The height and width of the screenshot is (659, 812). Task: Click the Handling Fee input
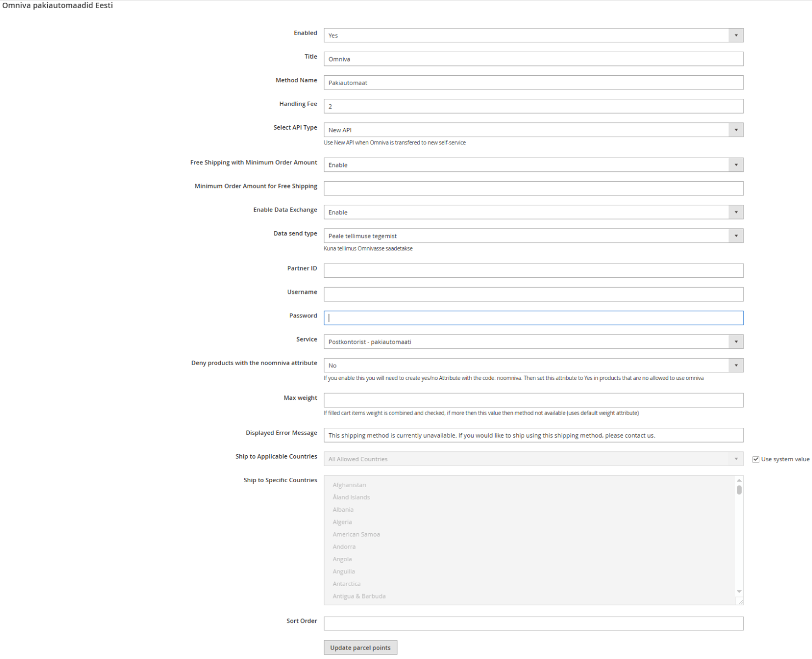click(533, 106)
